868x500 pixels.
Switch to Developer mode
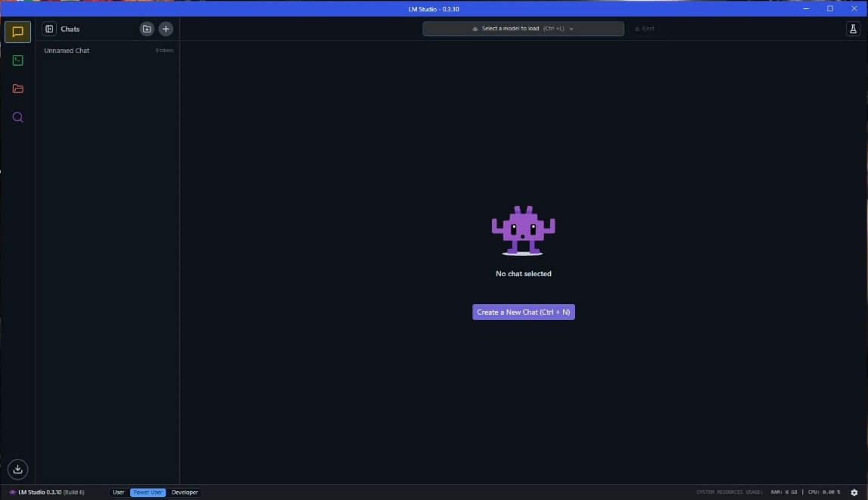185,492
